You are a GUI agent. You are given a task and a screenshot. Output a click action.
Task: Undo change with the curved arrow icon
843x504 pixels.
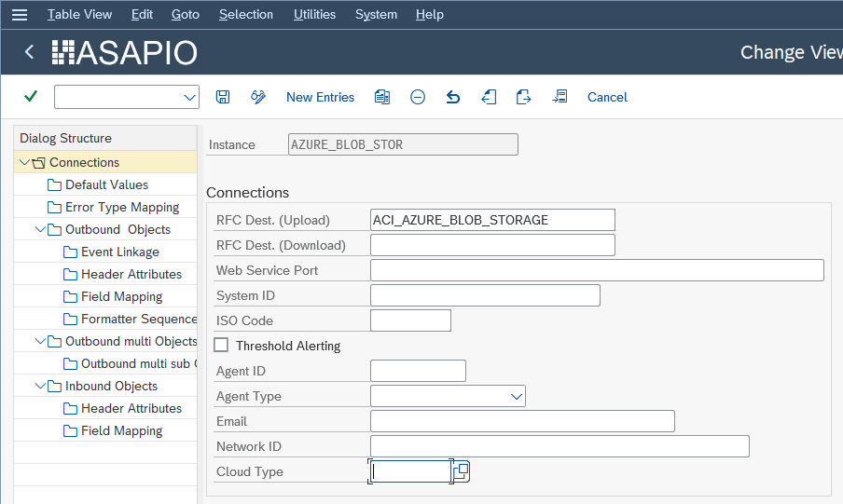453,97
